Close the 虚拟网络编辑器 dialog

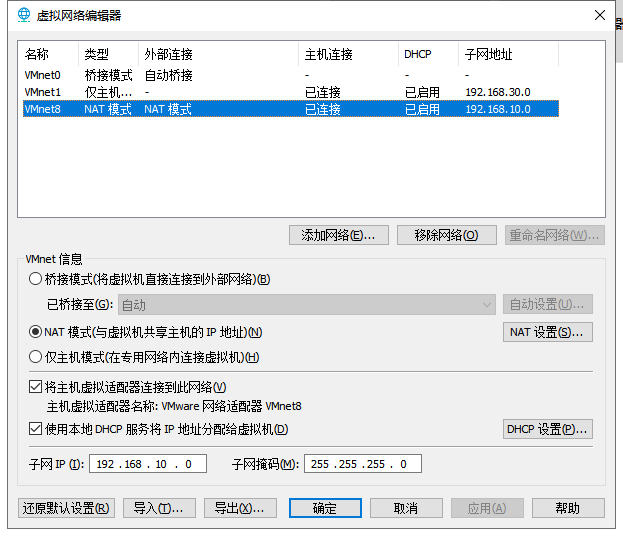click(x=600, y=15)
